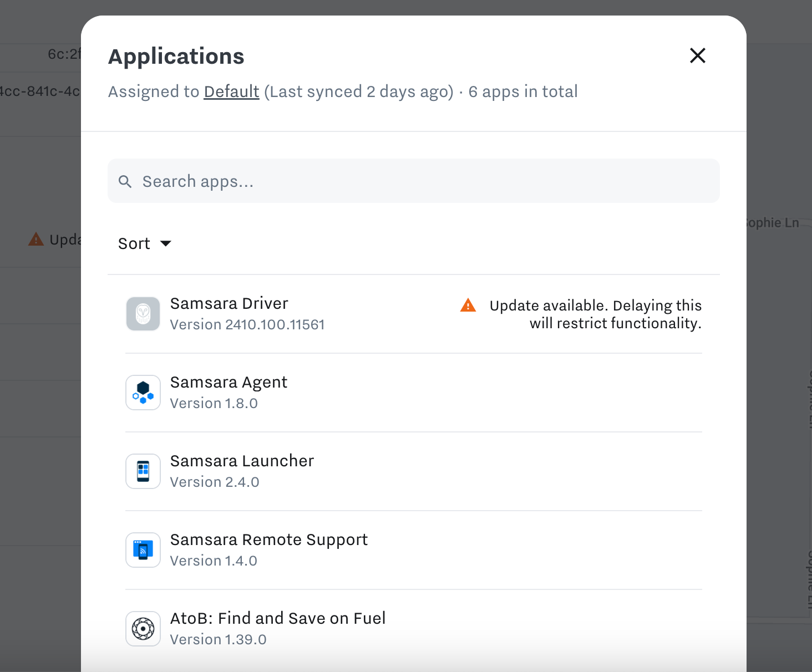Click the Samsara Launcher phone icon

point(143,471)
